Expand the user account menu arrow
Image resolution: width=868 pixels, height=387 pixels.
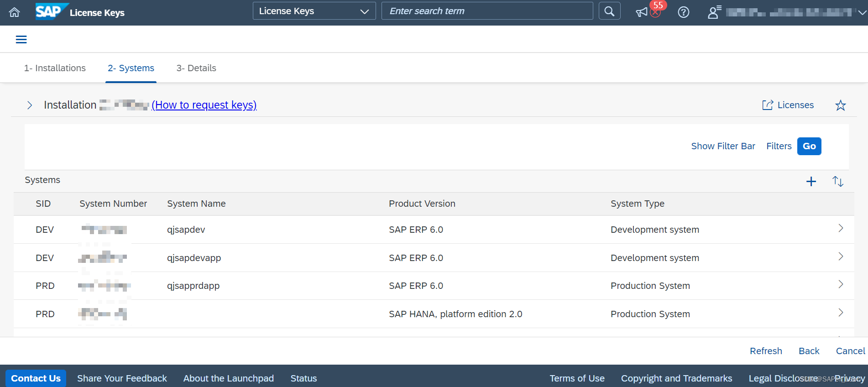point(862,12)
